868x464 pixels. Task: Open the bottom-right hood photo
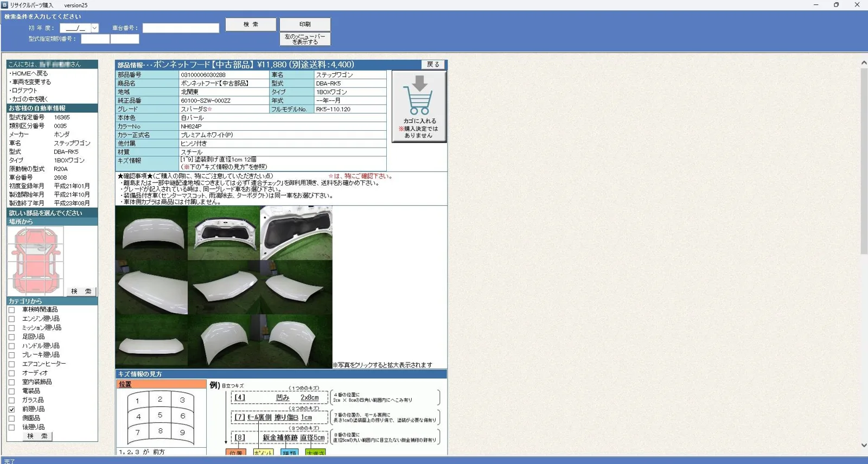coord(296,341)
